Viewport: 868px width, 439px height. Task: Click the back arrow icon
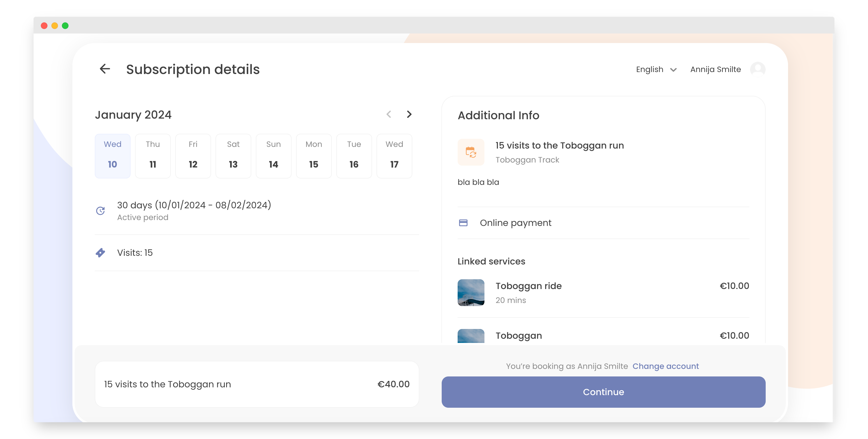105,69
